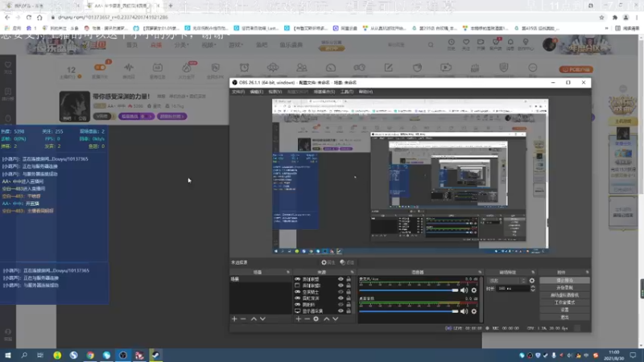
Task: Click OBS 开始录制 button
Action: (564, 288)
